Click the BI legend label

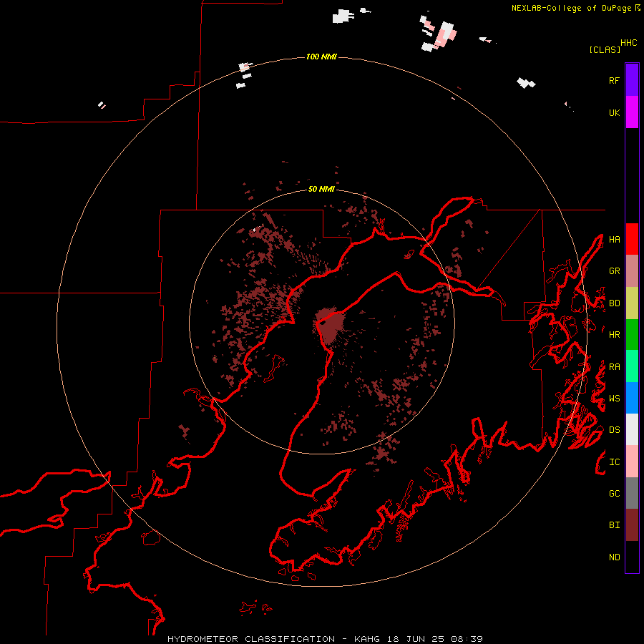pyautogui.click(x=614, y=525)
